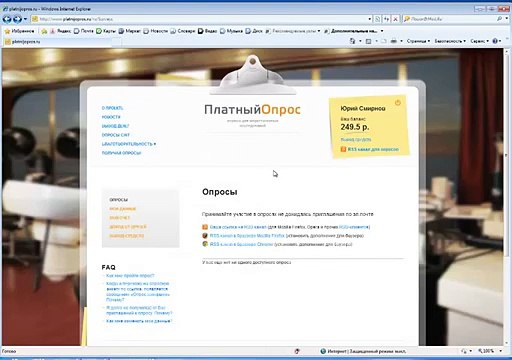The image size is (512, 360).
Task: Click the Chrome icon in RSS list
Action: (205, 244)
